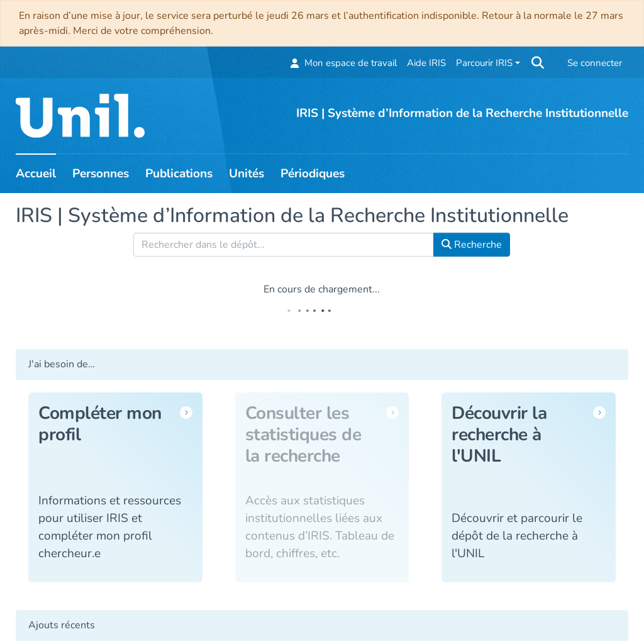Expand the Parcourir IRIS dropdown
This screenshot has width=644, height=644.
487,63
